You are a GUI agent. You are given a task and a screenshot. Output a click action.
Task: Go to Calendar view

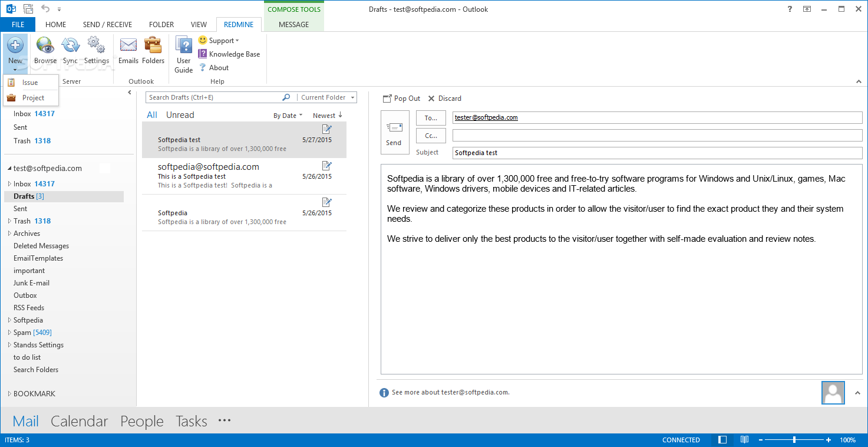click(x=80, y=421)
